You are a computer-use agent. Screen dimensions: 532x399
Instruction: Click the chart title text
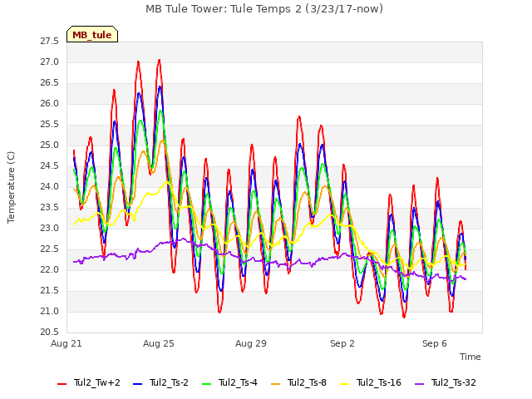[264, 9]
